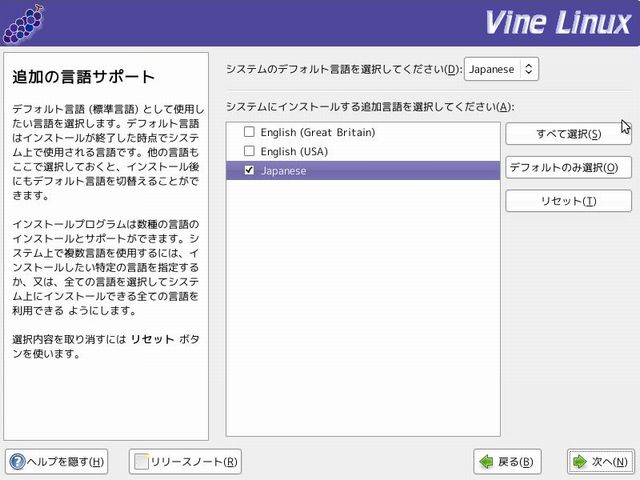Enable the English (Great Britain) checkbox
This screenshot has width=640, height=480.
(x=249, y=132)
